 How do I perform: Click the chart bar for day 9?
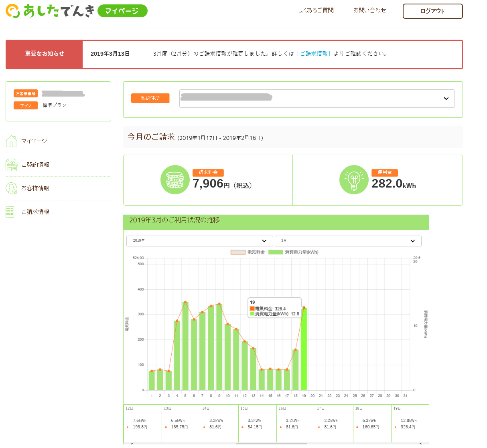tap(219, 347)
